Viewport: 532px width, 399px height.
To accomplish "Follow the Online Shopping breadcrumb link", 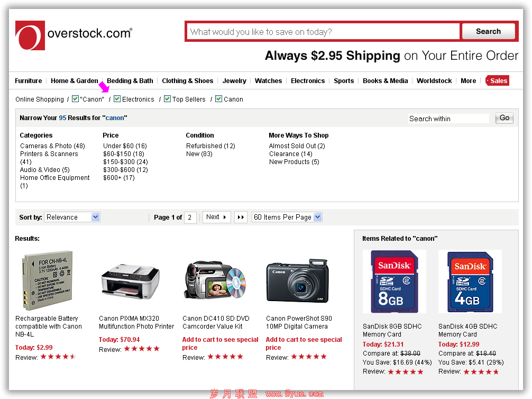I will click(x=40, y=99).
